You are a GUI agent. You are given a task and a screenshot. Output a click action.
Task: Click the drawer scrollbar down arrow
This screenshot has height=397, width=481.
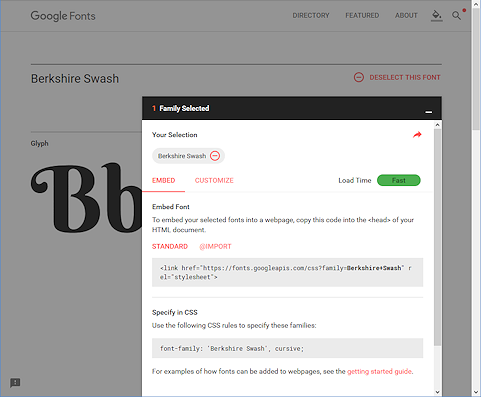[x=438, y=392]
